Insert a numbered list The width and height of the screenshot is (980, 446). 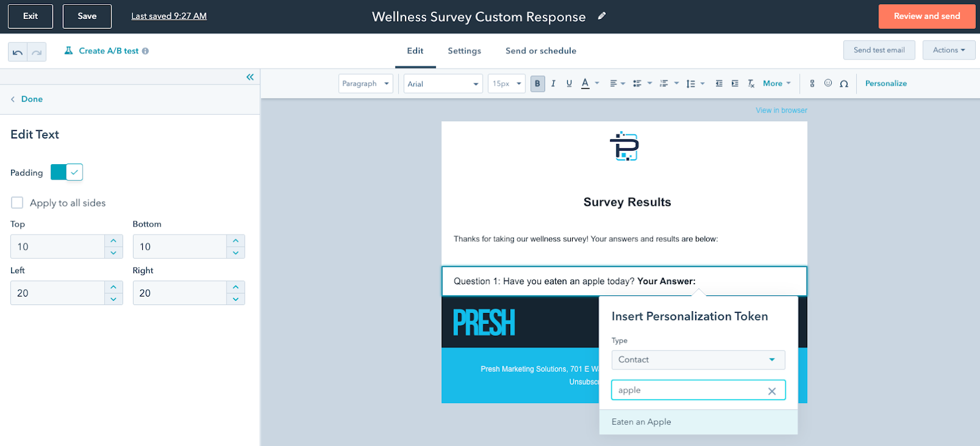[663, 83]
